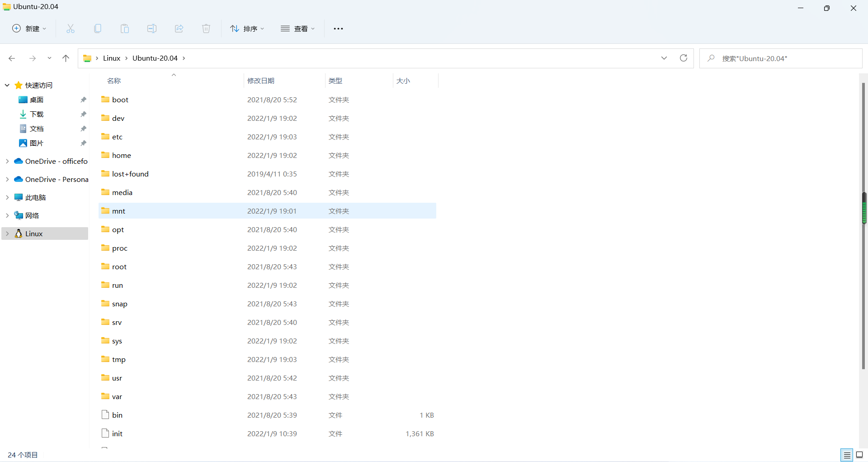Refresh the current folder view

coord(684,58)
